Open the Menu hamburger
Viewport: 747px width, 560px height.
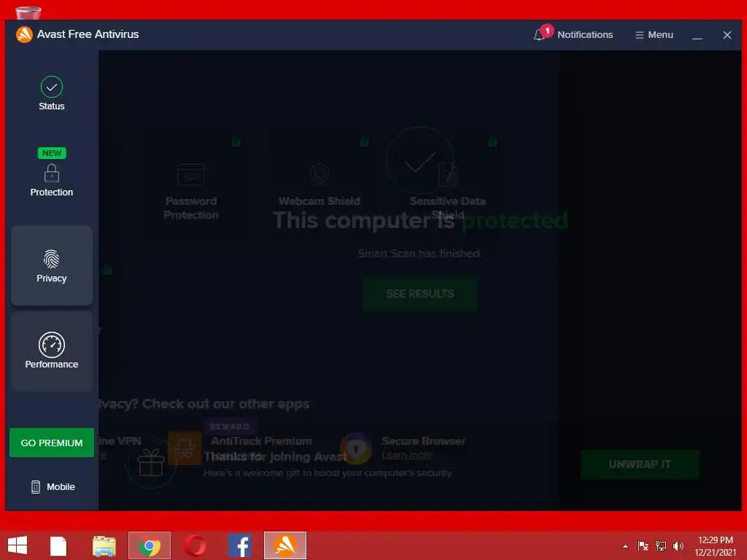tap(654, 35)
